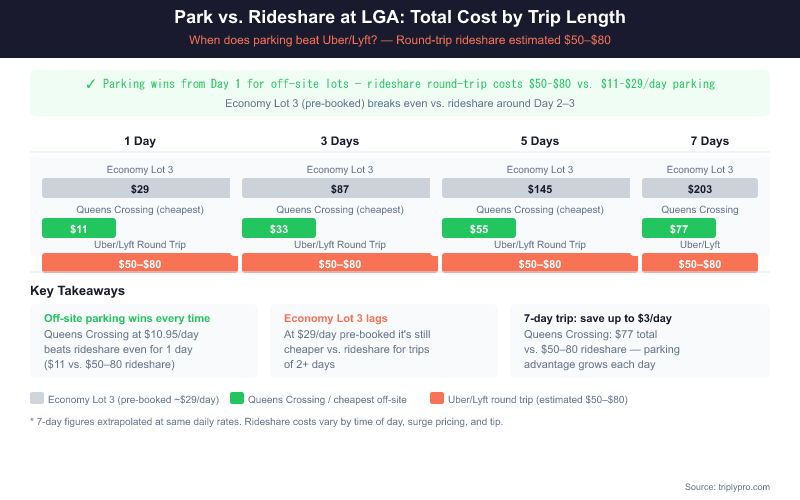Select the 5 Days column header
This screenshot has height=500, width=800.
[540, 141]
